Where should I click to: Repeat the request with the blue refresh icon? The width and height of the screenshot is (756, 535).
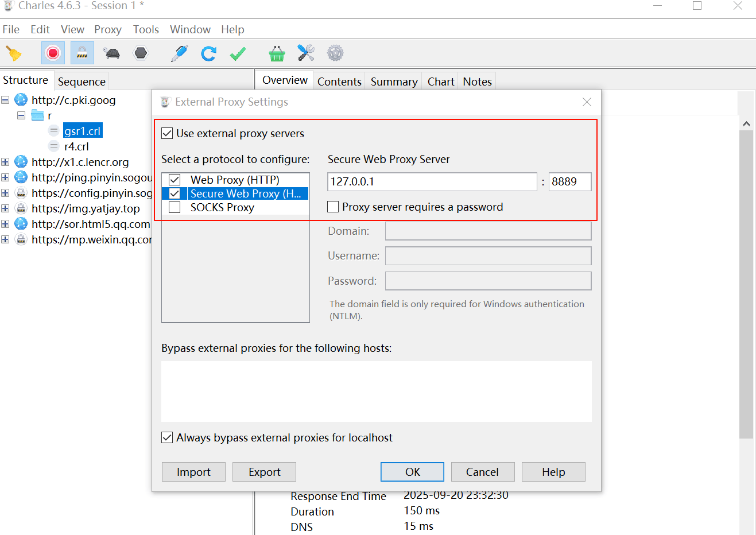[208, 53]
